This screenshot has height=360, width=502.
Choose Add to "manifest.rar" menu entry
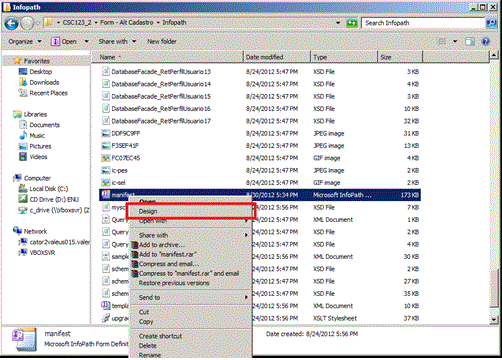pos(190,254)
